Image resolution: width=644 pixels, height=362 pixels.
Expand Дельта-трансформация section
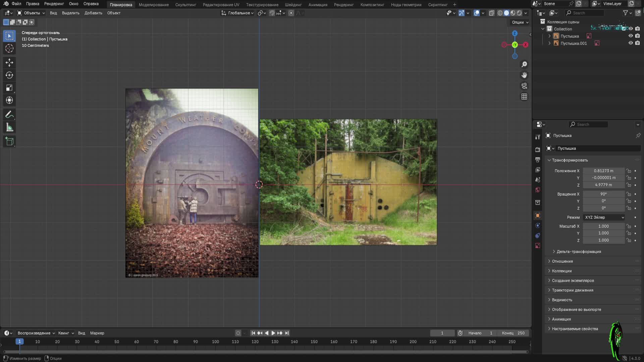click(579, 251)
